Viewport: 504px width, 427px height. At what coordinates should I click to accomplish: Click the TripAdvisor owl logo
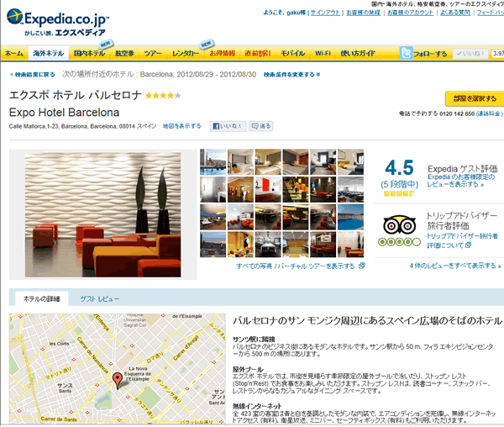[x=399, y=225]
